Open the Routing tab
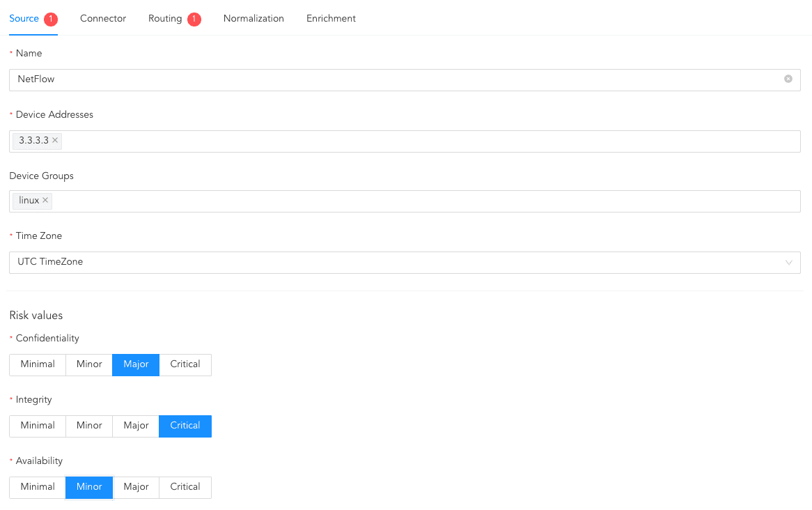The image size is (812, 510). pyautogui.click(x=165, y=19)
